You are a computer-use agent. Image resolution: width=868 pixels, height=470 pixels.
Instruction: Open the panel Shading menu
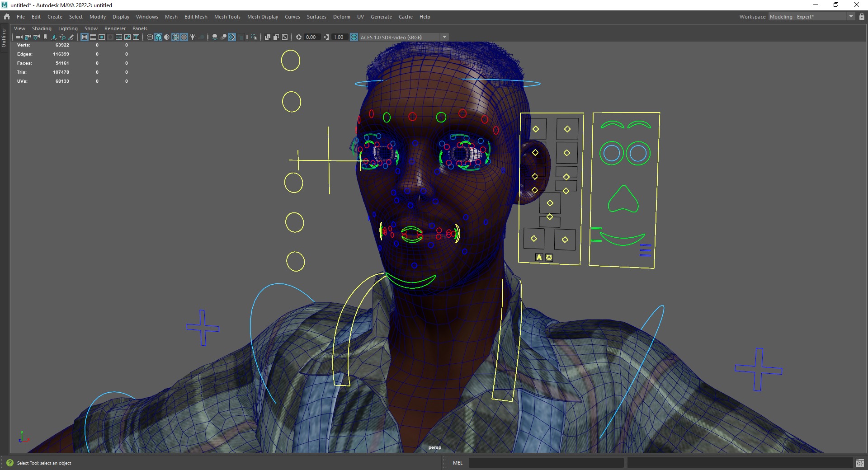pos(42,28)
